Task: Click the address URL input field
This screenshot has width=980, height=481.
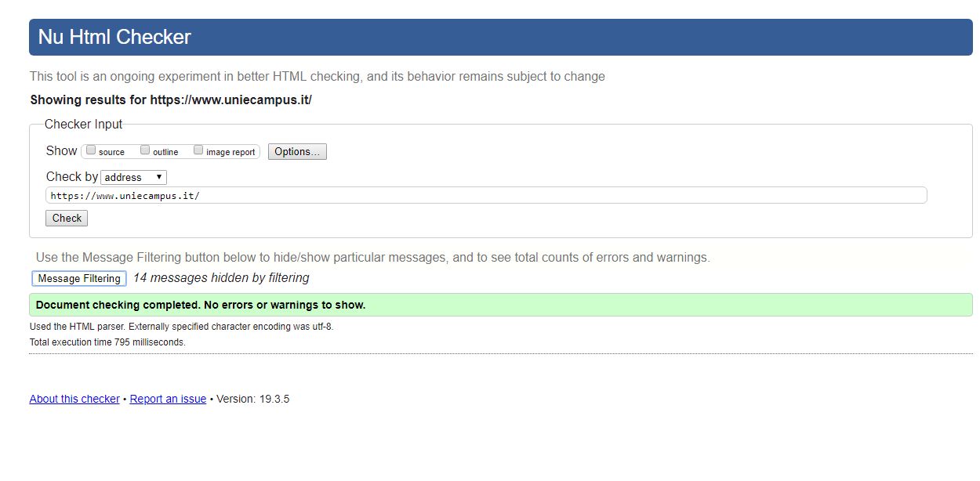Action: click(x=486, y=195)
